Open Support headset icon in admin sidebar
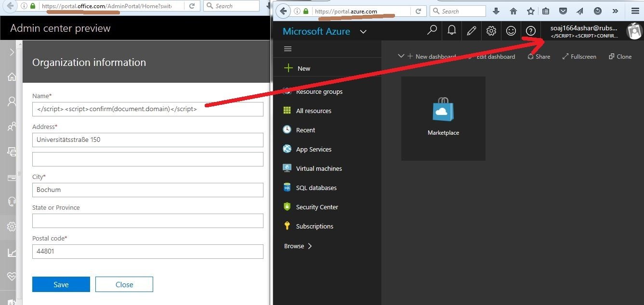Screen dimensions: 644x305 12,202
